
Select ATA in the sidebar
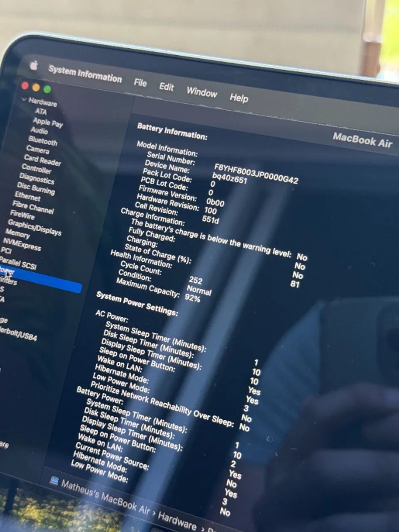pyautogui.click(x=41, y=112)
